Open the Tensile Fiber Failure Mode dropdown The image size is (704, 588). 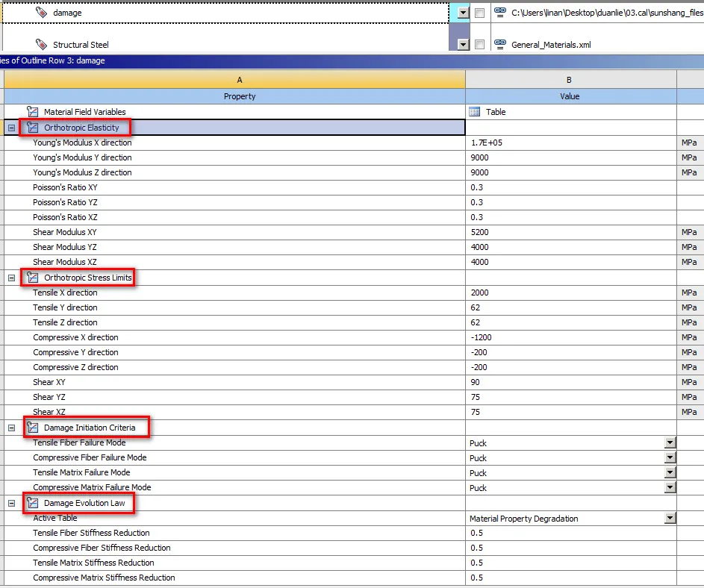pyautogui.click(x=670, y=442)
